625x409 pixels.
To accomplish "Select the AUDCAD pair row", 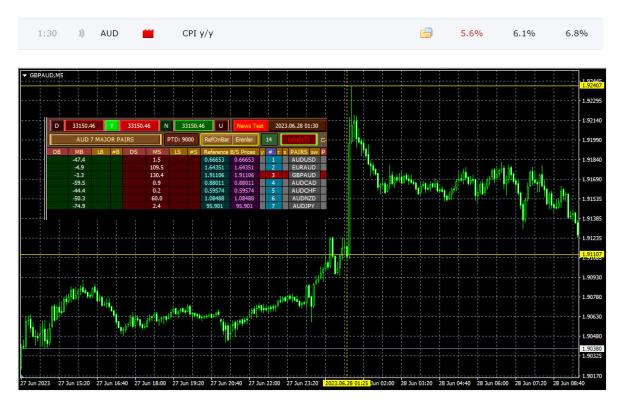I will point(304,183).
